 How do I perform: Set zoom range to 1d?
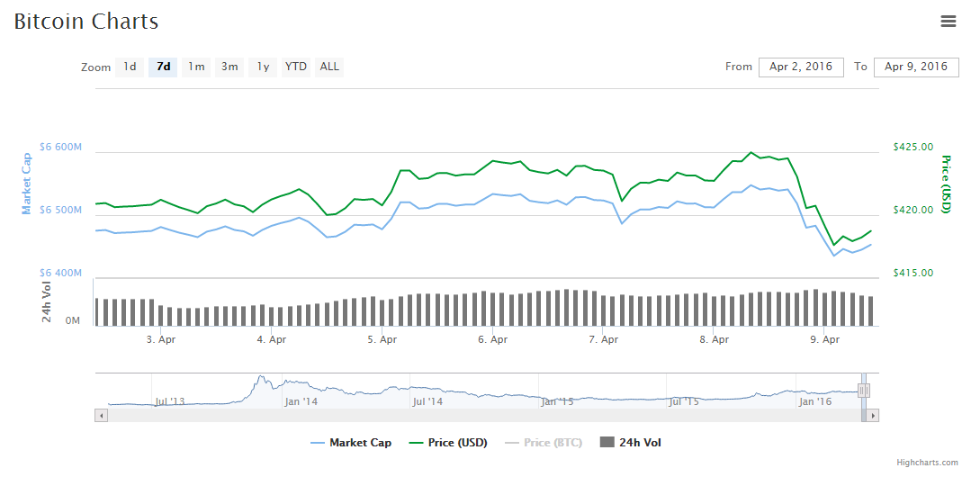(x=130, y=67)
